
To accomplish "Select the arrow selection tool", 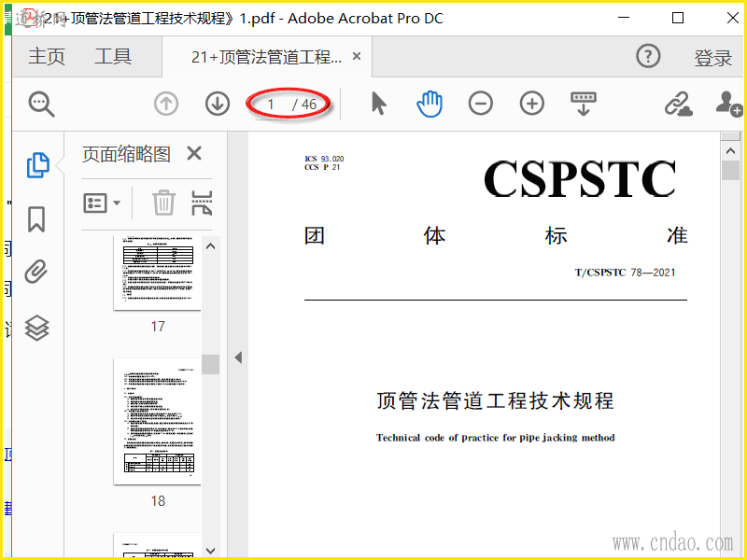I will coord(379,104).
